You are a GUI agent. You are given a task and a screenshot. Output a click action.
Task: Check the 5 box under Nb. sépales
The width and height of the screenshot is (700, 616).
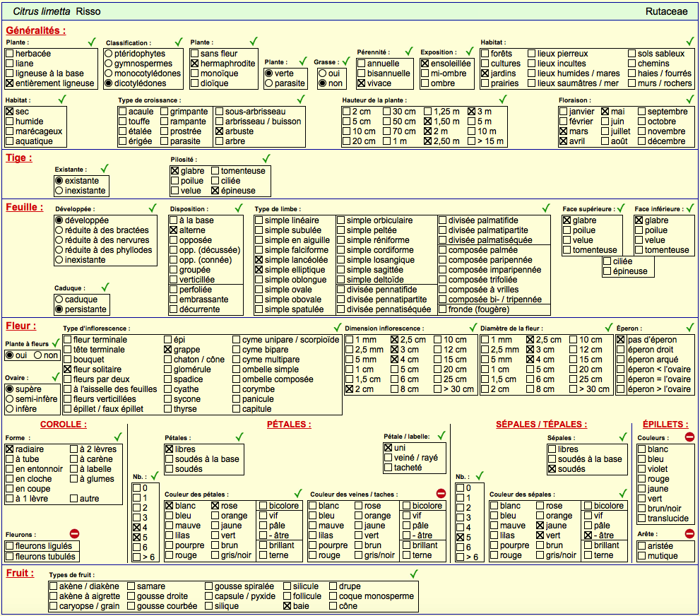(461, 538)
